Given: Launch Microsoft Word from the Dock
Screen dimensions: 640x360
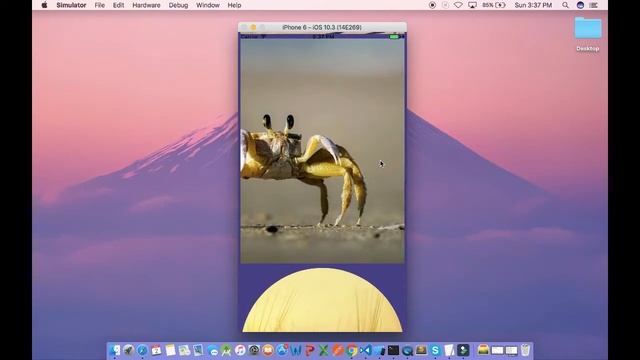Looking at the screenshot, I should [x=296, y=350].
